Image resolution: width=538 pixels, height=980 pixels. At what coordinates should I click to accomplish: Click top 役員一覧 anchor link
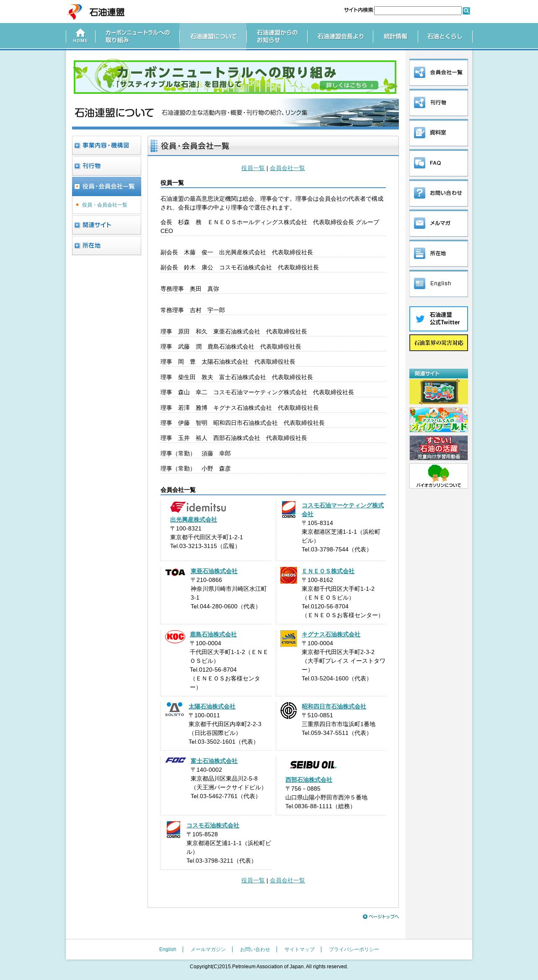(253, 168)
